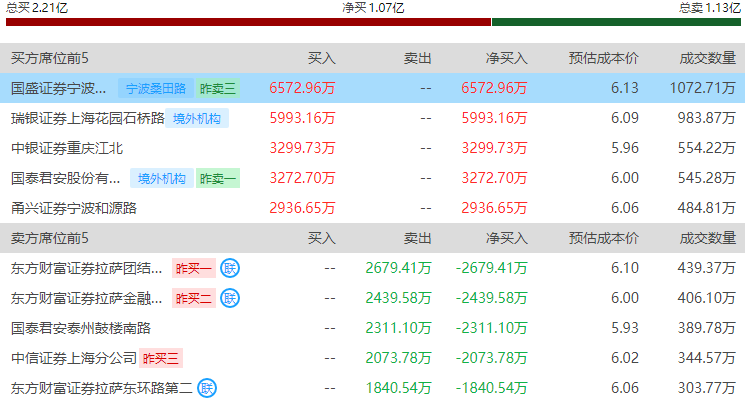The width and height of the screenshot is (745, 401).
Task: Click net buy value 5993.16万 in 净买入 column
Action: point(494,118)
